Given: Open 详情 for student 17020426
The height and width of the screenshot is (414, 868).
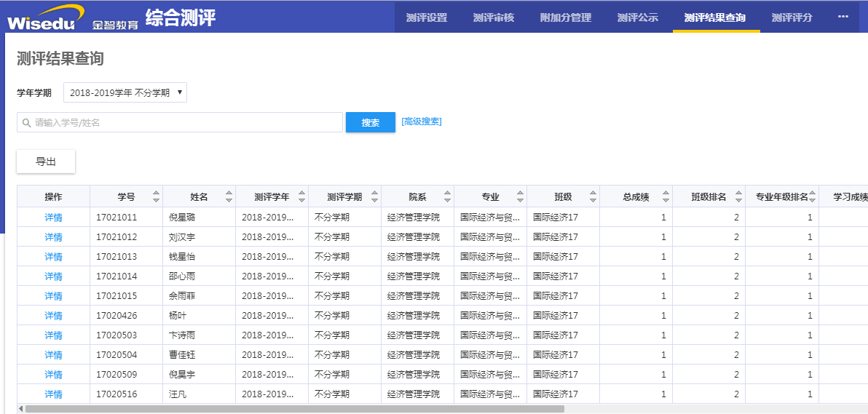Looking at the screenshot, I should 54,316.
